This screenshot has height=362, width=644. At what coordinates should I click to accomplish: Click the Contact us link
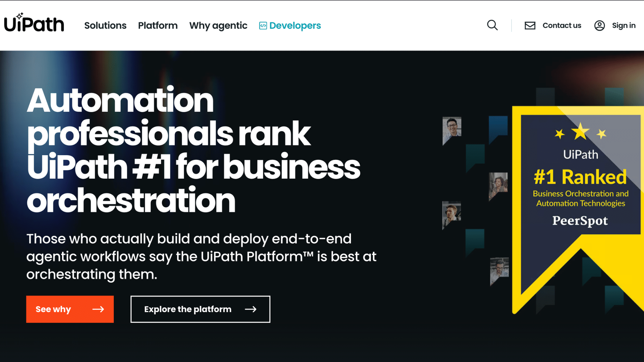click(x=562, y=25)
